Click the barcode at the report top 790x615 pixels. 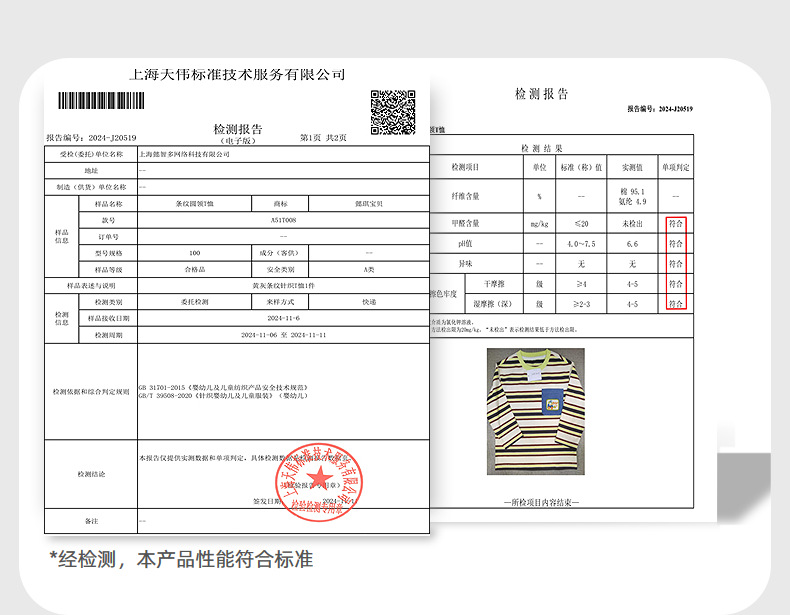coord(101,100)
